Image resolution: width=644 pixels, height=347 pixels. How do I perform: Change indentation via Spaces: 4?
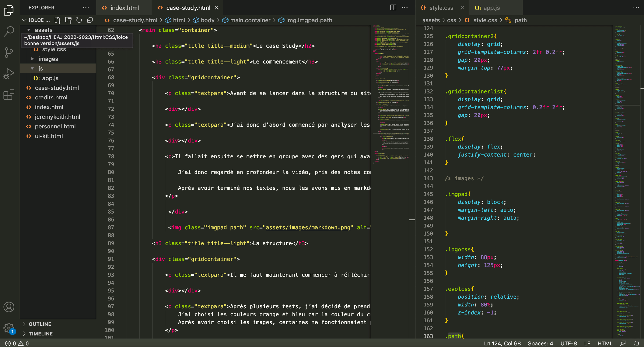(540, 344)
